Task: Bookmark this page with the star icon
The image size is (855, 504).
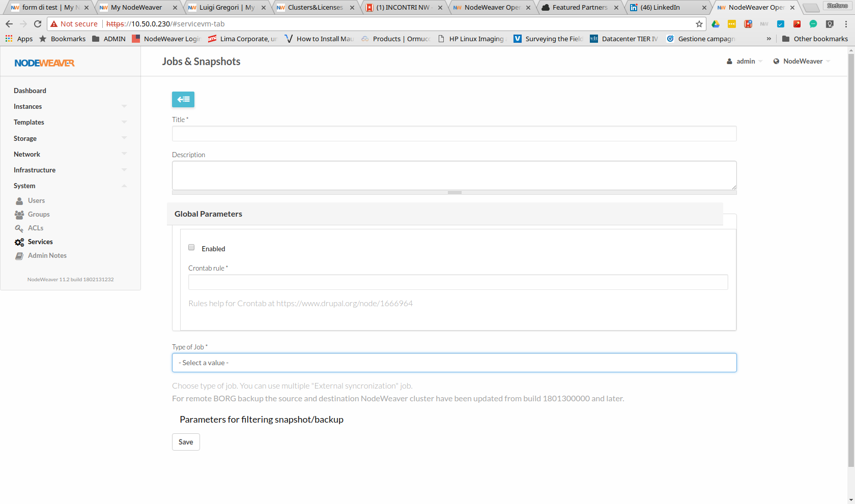Action: pyautogui.click(x=699, y=24)
